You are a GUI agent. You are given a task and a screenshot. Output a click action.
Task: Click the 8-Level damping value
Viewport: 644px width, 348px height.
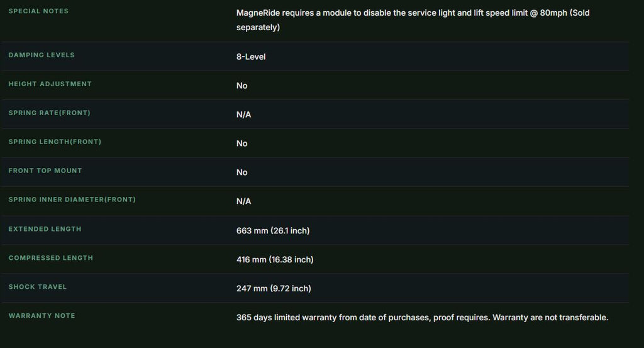(251, 57)
